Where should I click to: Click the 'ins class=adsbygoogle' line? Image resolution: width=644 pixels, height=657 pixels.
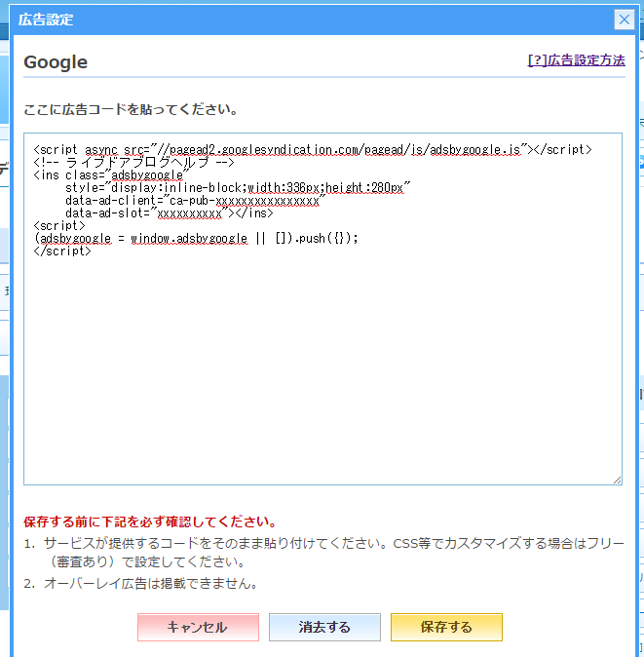point(111,175)
